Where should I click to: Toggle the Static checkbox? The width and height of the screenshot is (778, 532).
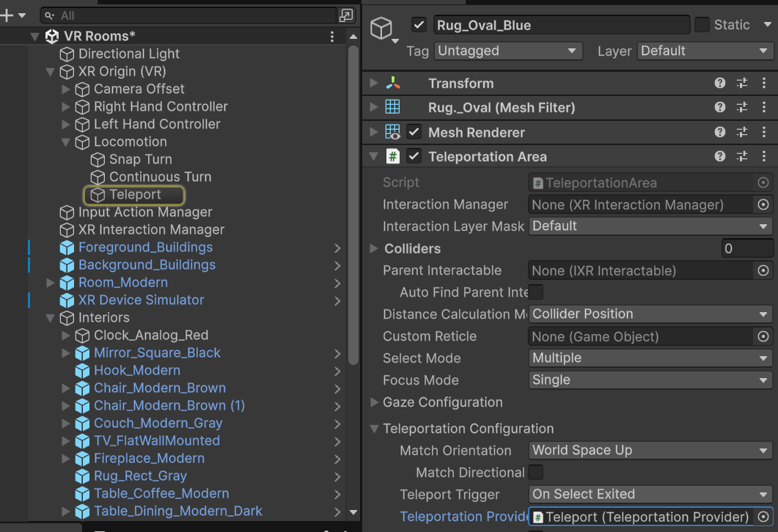[x=702, y=25]
